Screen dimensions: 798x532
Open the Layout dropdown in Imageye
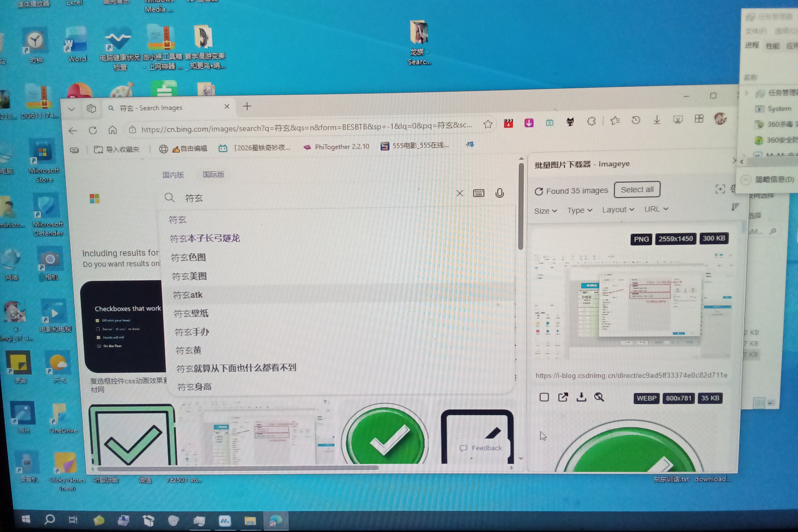click(618, 210)
